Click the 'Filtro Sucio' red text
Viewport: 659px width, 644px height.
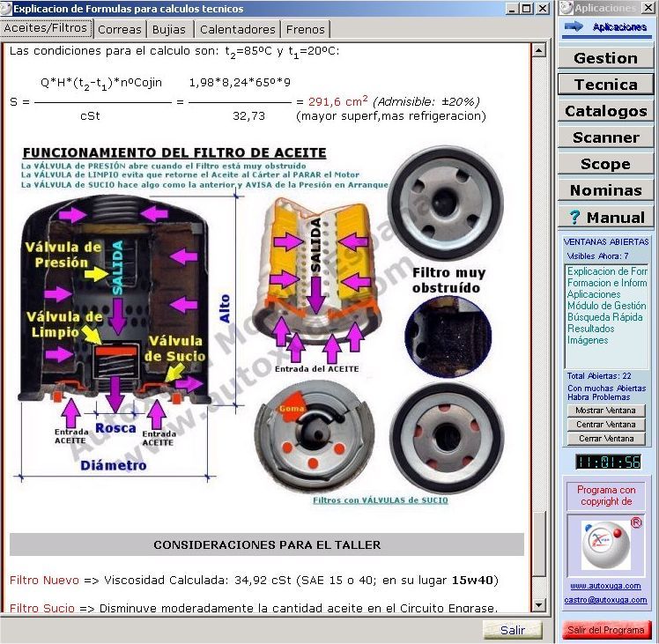click(42, 608)
